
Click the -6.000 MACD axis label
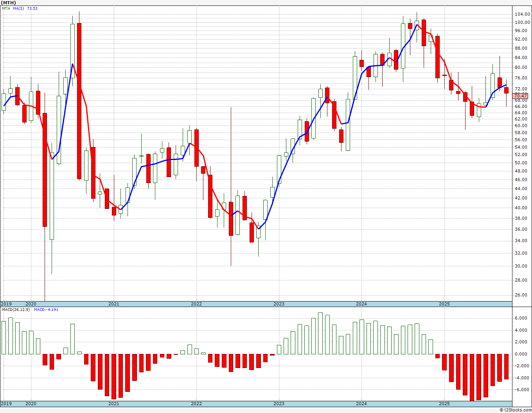pos(521,390)
